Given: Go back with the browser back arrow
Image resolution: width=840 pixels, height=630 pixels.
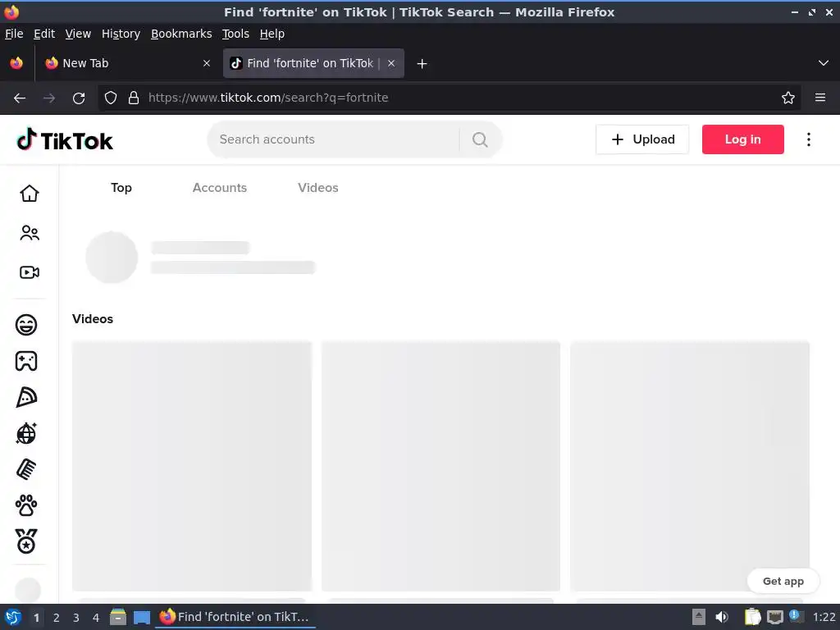Looking at the screenshot, I should pyautogui.click(x=20, y=98).
